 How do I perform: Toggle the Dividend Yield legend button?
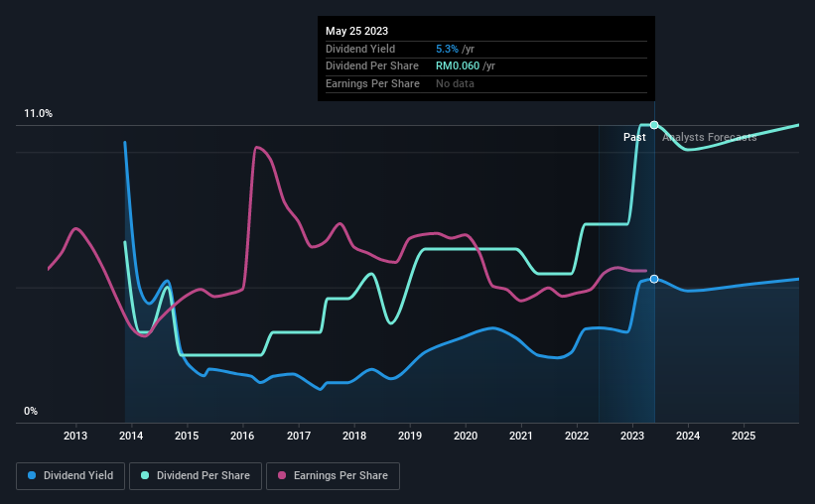(70, 475)
